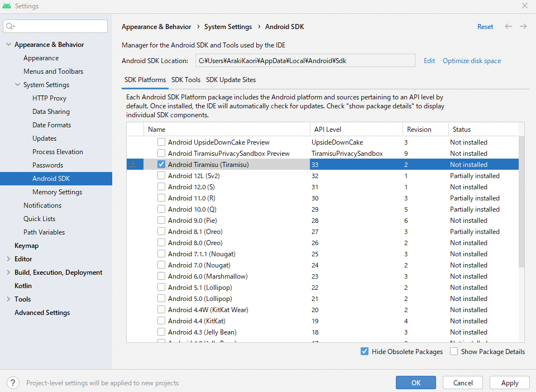Check the Android 12.0 (S) checkbox
This screenshot has height=392, width=536.
[161, 187]
